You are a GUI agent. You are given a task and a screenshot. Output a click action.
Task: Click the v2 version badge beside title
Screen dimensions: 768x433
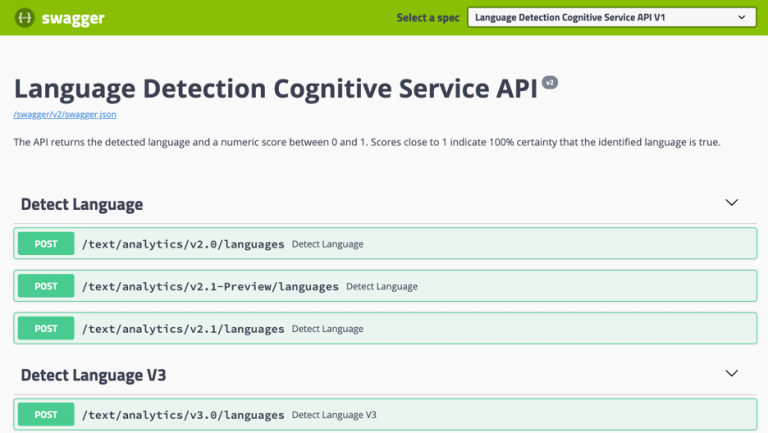550,83
